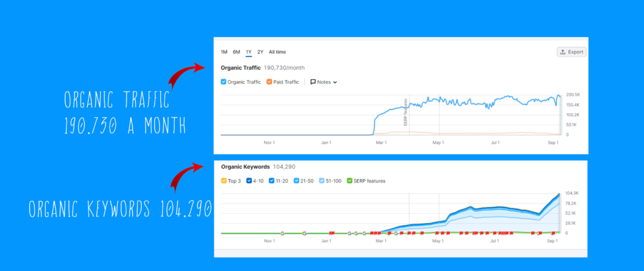Disable the 4-10 positions checkbox

click(x=249, y=180)
